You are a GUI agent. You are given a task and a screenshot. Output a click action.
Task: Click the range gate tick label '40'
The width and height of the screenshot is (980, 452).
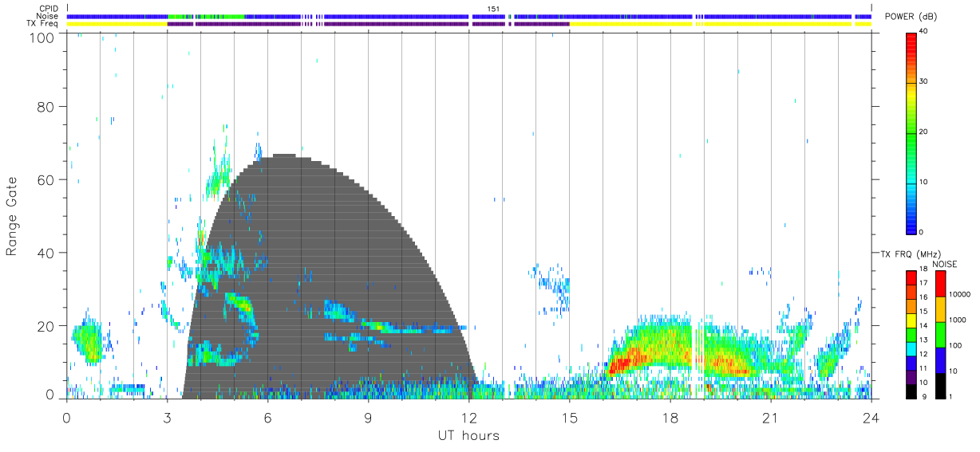(47, 253)
